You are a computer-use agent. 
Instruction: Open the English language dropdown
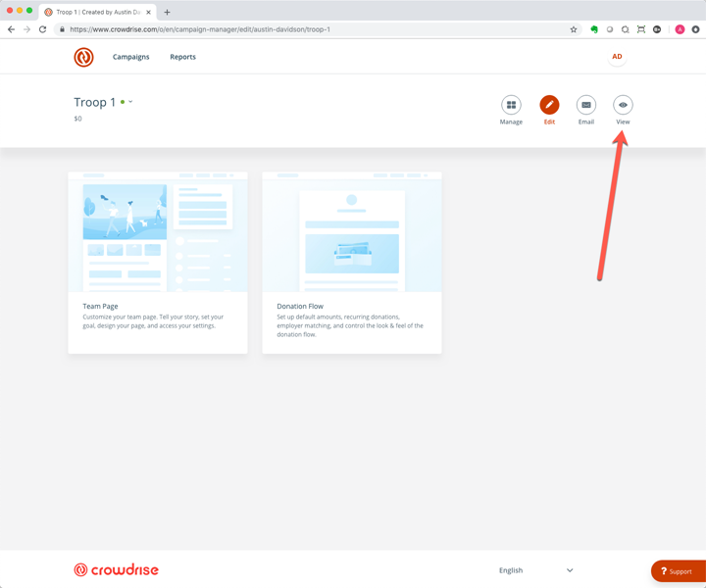point(535,570)
